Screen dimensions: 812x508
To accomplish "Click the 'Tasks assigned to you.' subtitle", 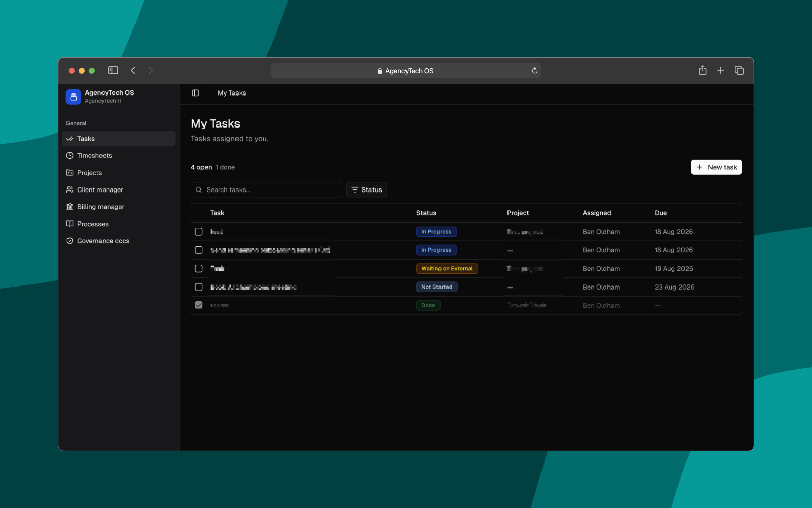I will (x=229, y=139).
